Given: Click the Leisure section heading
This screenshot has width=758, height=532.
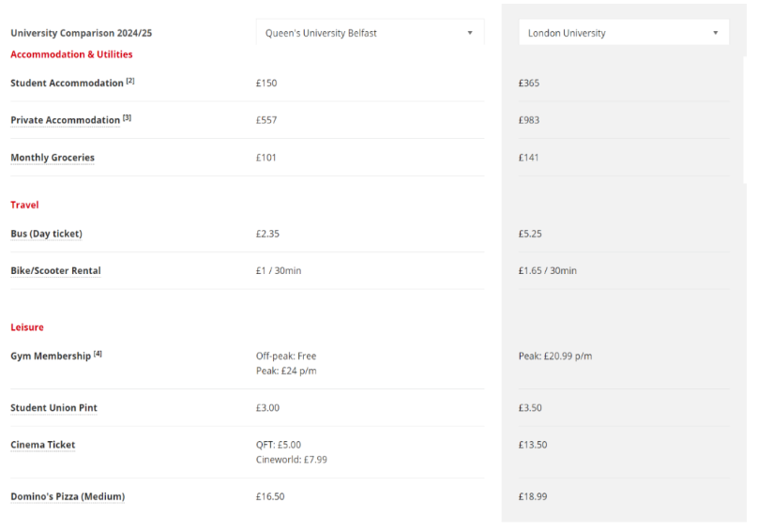Looking at the screenshot, I should pyautogui.click(x=27, y=327).
